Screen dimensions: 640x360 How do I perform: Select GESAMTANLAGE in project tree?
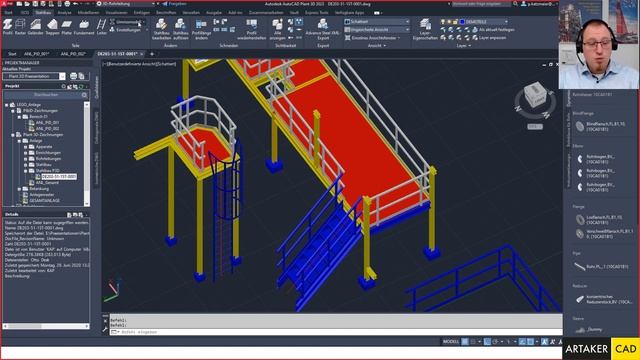pos(44,201)
